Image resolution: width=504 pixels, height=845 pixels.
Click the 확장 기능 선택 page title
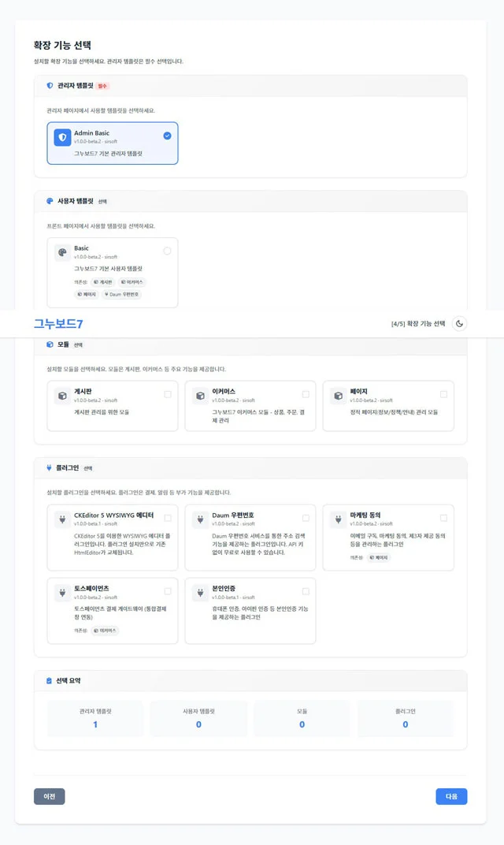pyautogui.click(x=62, y=45)
